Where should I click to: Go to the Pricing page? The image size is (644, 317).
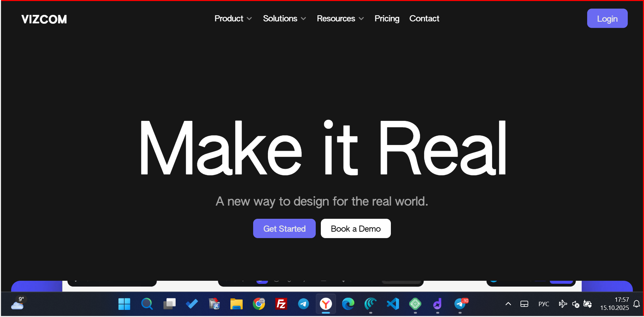(387, 19)
